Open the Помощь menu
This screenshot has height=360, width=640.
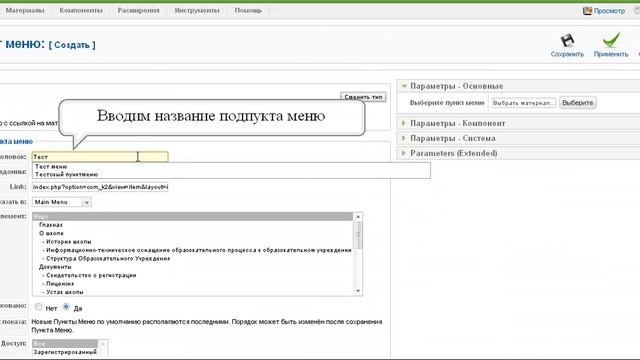(x=248, y=10)
